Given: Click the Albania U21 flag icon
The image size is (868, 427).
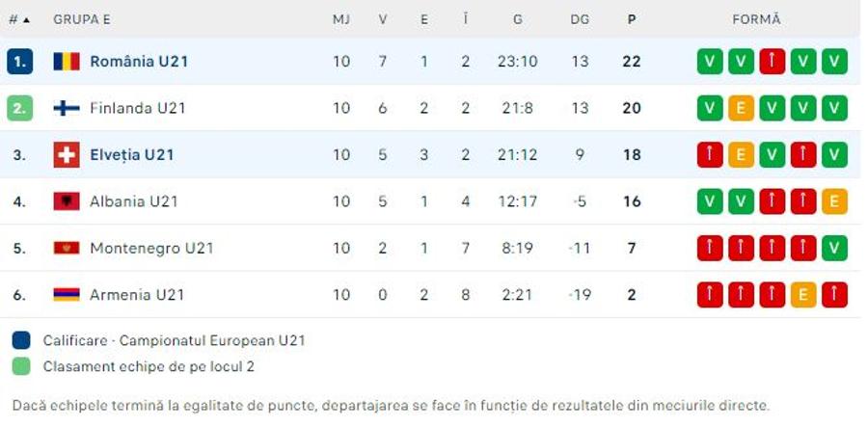Looking at the screenshot, I should click(67, 201).
